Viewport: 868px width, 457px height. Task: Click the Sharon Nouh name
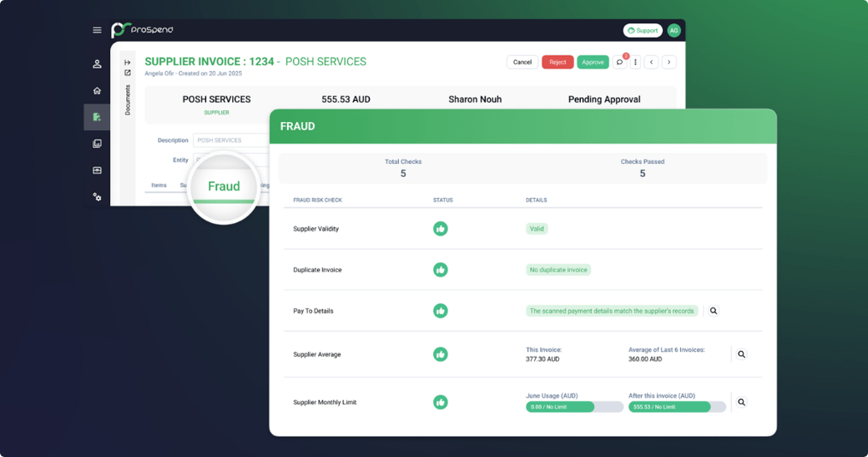(x=475, y=99)
